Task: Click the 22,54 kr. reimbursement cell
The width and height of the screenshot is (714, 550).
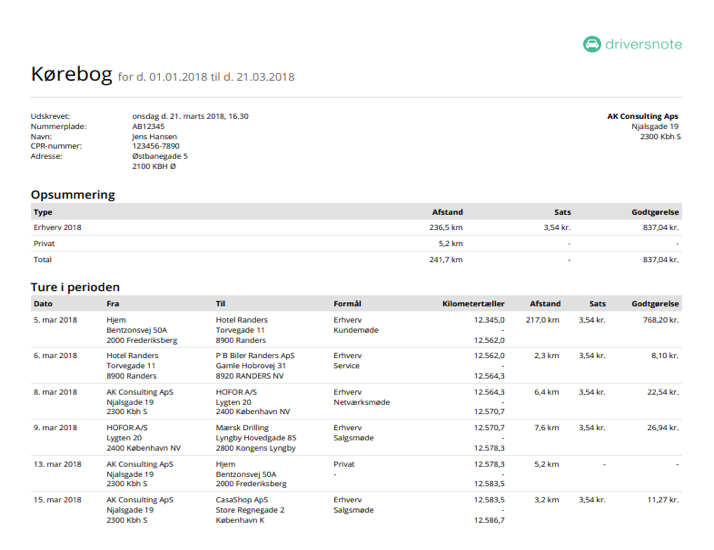Action: [x=663, y=392]
